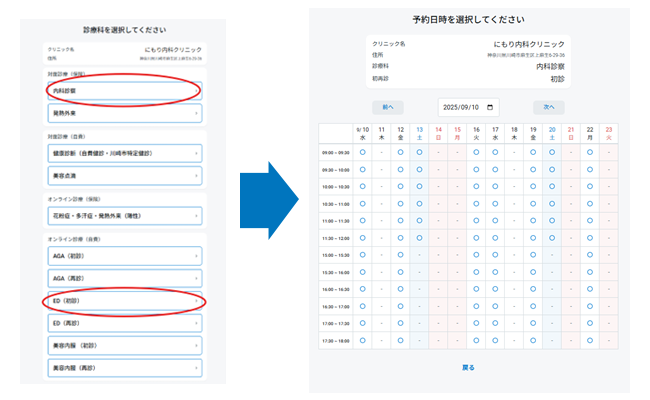Screen dimensions: 650x400
Task: Book the 11:30-12:00 slot on Saturday the 13th
Action: [420, 238]
